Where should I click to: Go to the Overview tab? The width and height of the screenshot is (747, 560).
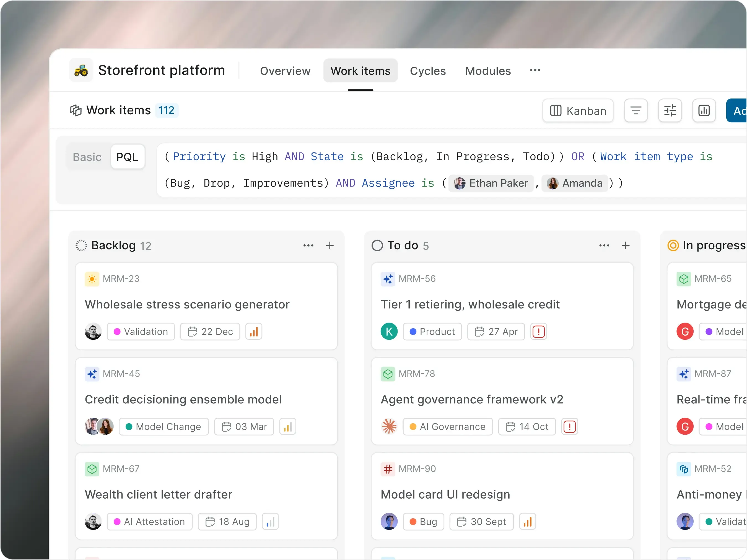click(x=285, y=71)
